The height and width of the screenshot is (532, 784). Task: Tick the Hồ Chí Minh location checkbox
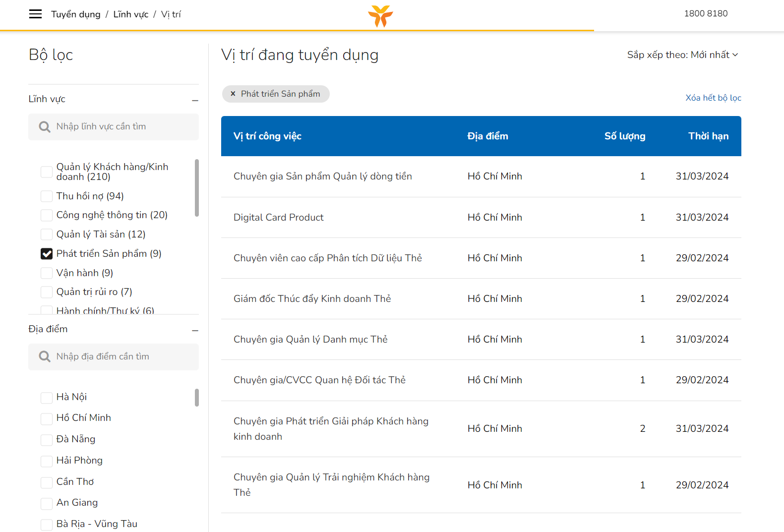click(x=47, y=418)
